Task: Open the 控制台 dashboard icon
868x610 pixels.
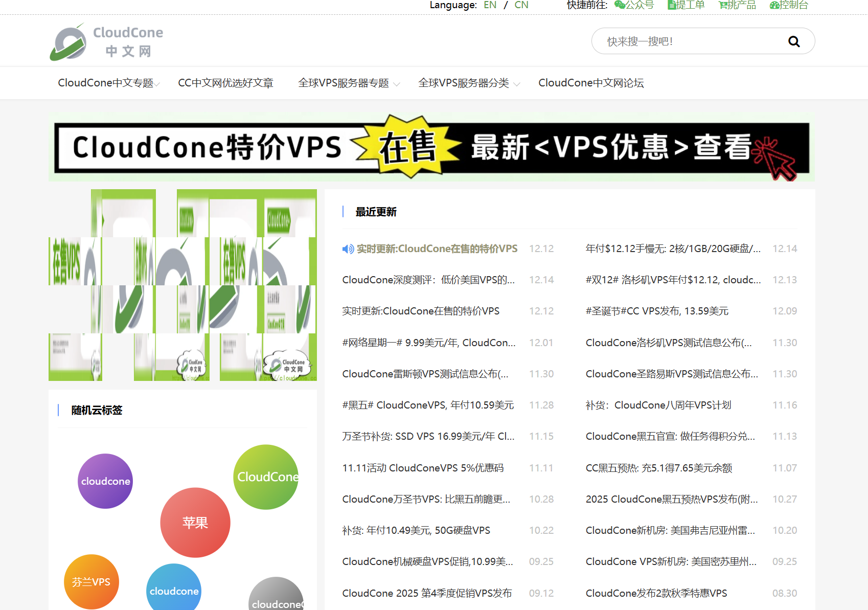Action: pyautogui.click(x=774, y=5)
